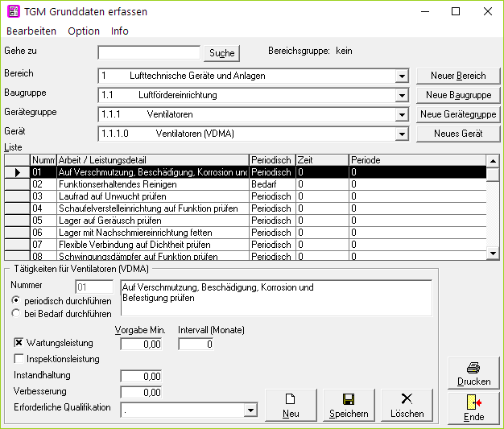Open the Option menu

(84, 31)
